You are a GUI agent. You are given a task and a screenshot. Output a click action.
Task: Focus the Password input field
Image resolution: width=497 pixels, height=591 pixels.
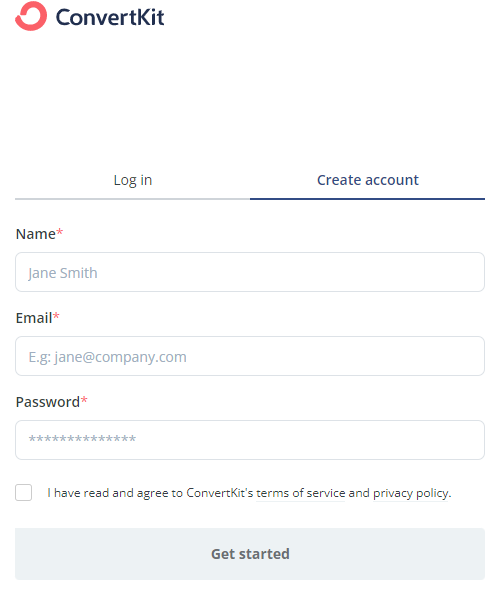point(250,440)
